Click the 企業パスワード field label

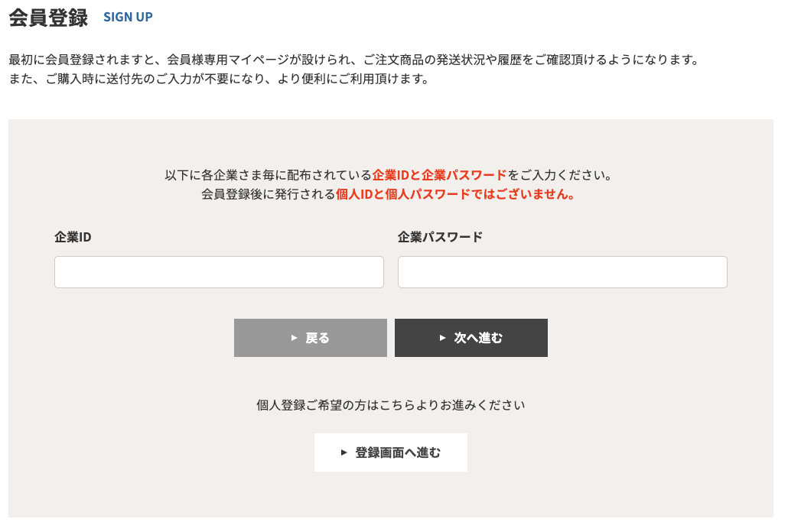(x=440, y=237)
